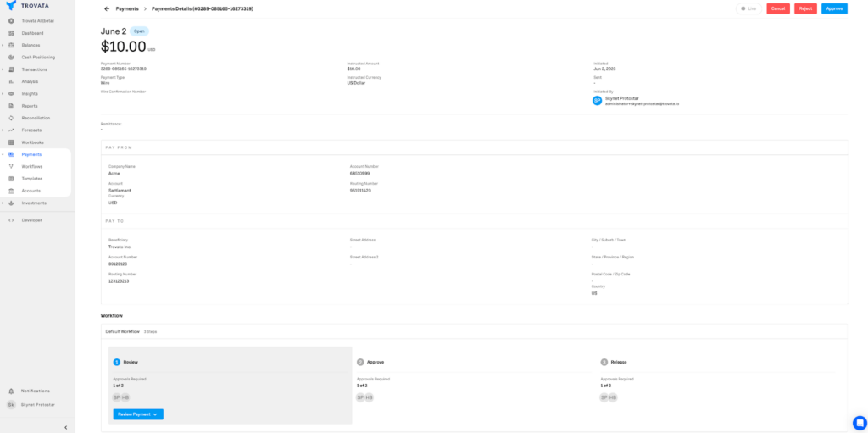
Task: Click the Cash Positioning icon
Action: tap(11, 58)
